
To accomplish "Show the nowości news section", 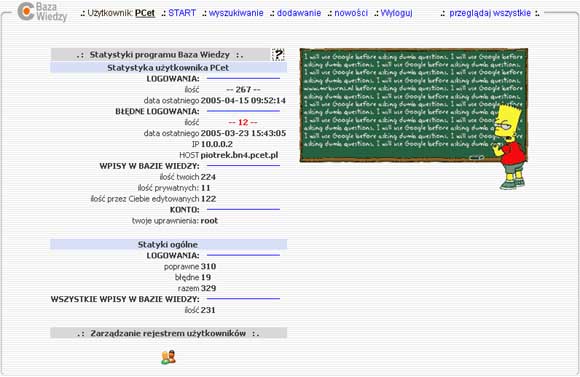I will coord(351,13).
